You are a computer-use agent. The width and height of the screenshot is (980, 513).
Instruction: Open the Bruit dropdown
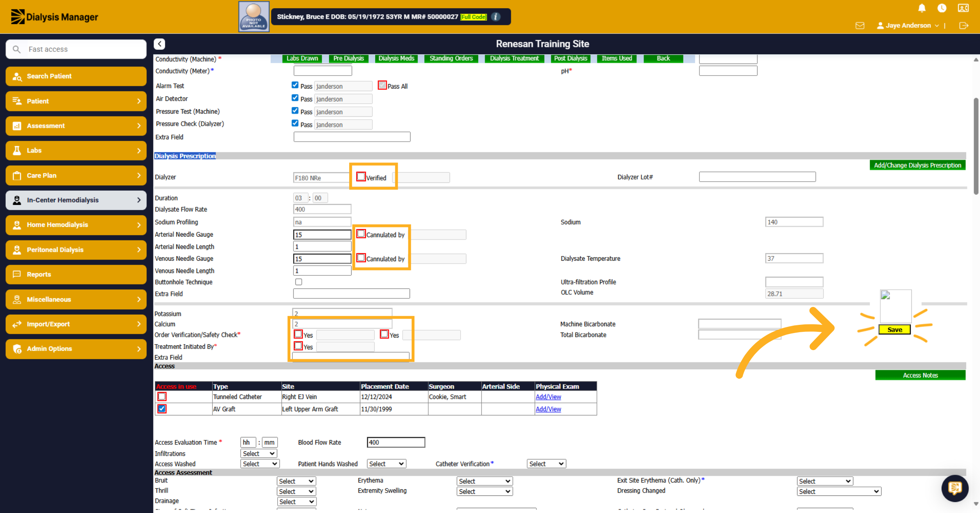click(x=296, y=481)
